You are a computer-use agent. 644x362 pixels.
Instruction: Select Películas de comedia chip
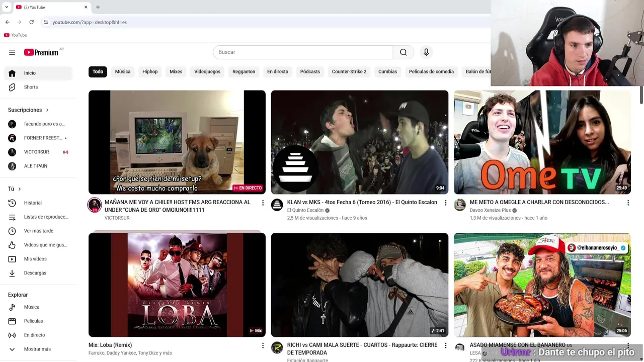(x=431, y=71)
